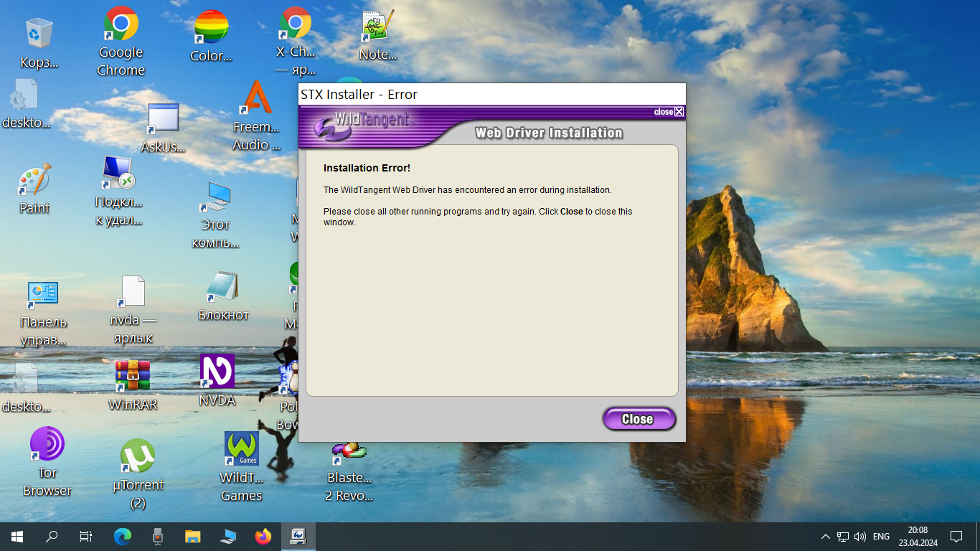Select the desktop.ini file icon next to WinRAR
Image resolution: width=980 pixels, height=551 pixels.
[26, 388]
